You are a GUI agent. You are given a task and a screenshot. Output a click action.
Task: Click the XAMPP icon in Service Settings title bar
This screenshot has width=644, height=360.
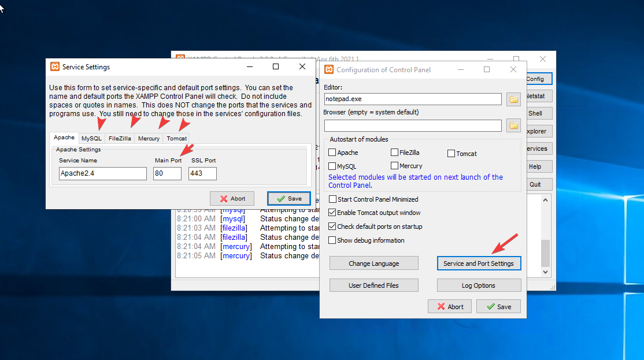point(54,66)
